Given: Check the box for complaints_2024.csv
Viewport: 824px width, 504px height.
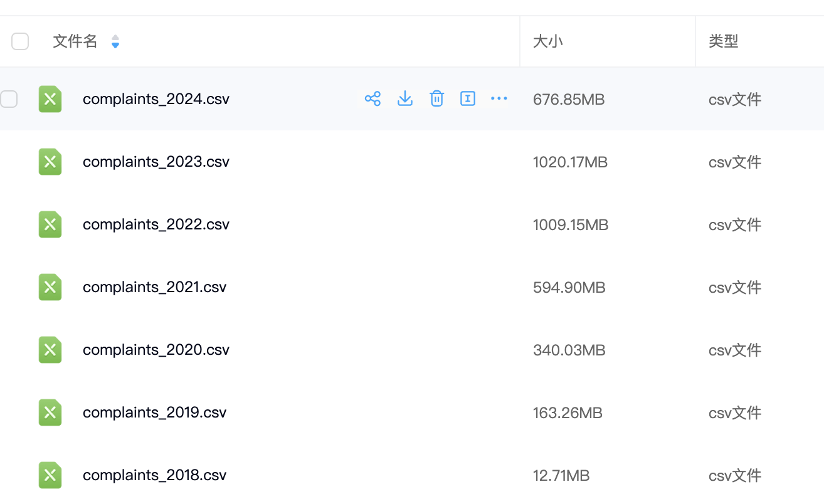Looking at the screenshot, I should 9,99.
